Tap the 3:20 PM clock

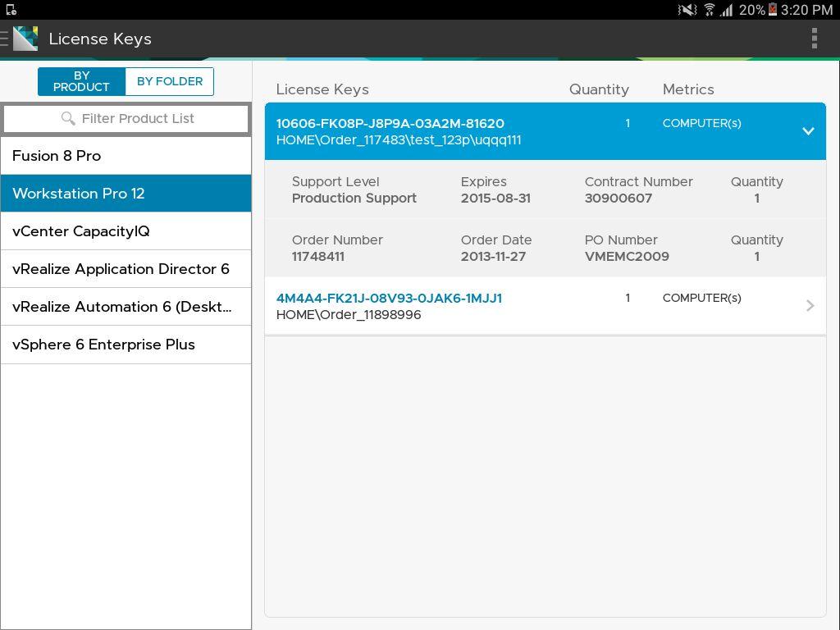point(806,10)
